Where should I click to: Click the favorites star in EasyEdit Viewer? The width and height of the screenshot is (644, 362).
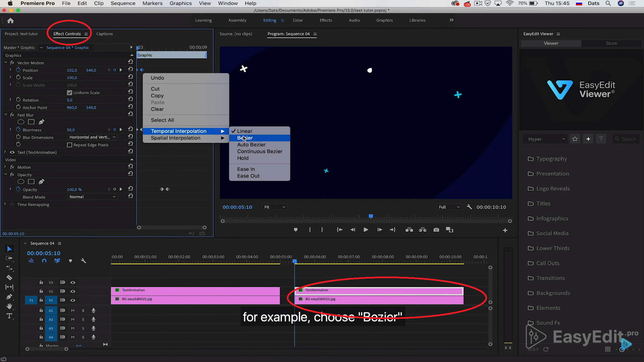click(x=575, y=139)
